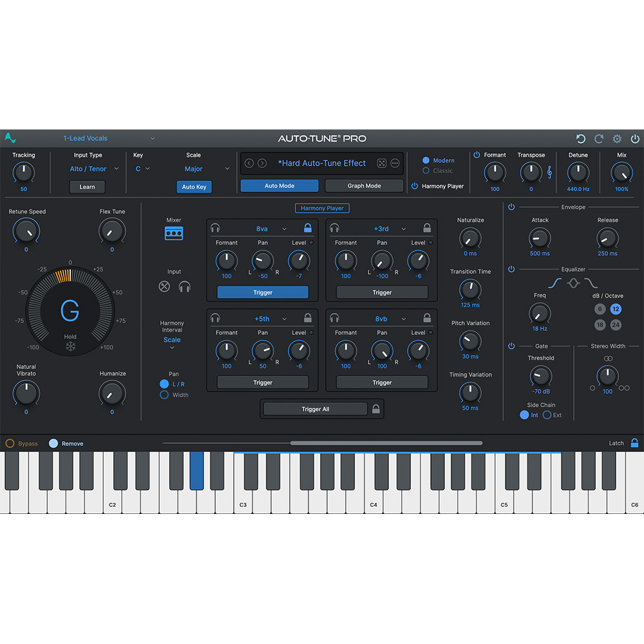Image resolution: width=644 pixels, height=644 pixels.
Task: Click the undo arrow icon
Action: coord(580,139)
